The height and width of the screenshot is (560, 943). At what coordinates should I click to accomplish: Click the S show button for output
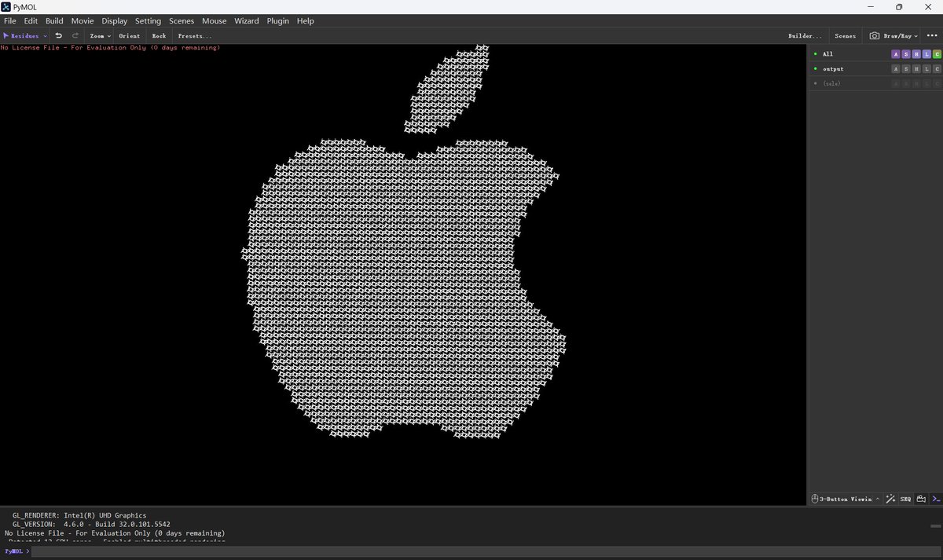point(906,69)
